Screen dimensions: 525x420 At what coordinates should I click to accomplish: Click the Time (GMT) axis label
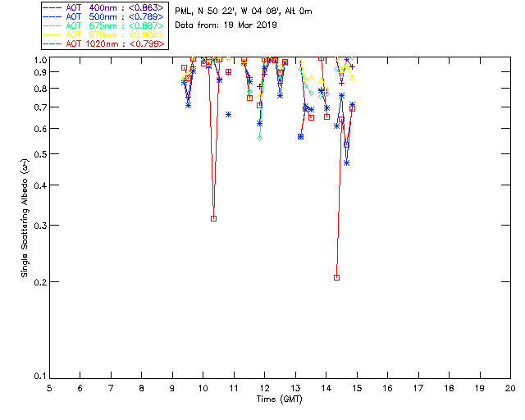pos(280,399)
